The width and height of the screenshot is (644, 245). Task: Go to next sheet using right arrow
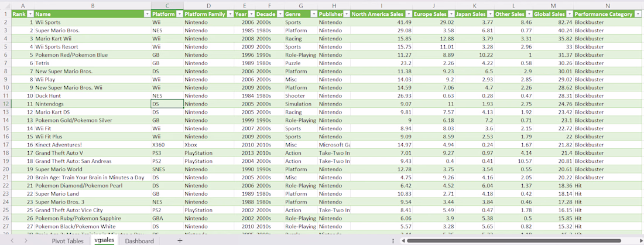tap(26, 240)
